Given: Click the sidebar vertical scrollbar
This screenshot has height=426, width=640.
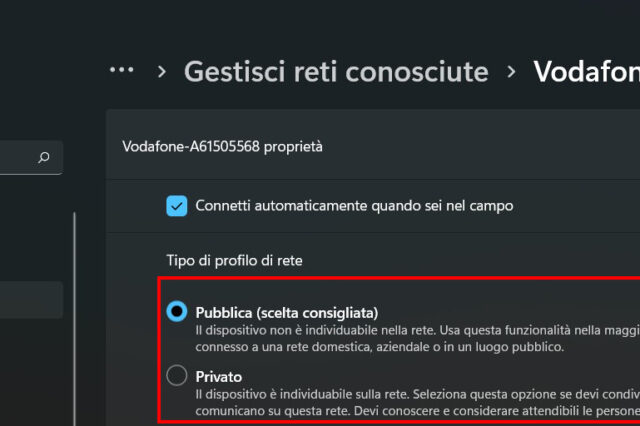Looking at the screenshot, I should click(74, 319).
